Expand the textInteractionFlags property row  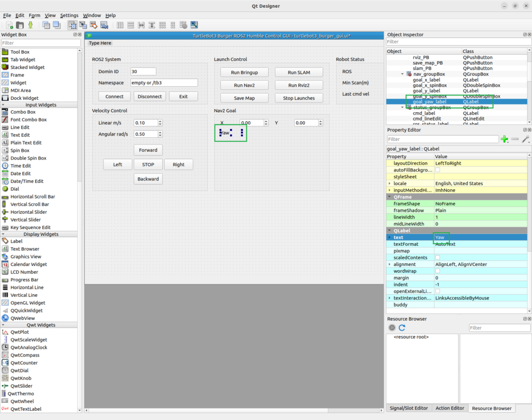(390, 298)
